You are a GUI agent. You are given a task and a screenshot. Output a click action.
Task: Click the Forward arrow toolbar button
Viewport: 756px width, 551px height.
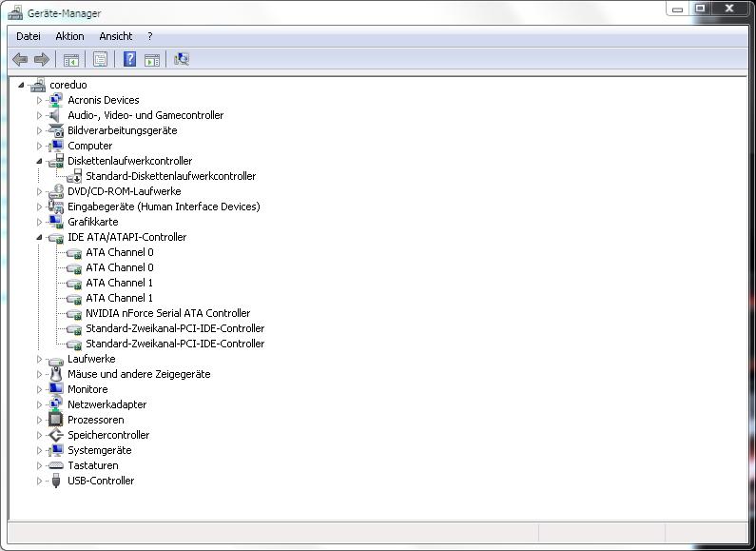tap(42, 59)
